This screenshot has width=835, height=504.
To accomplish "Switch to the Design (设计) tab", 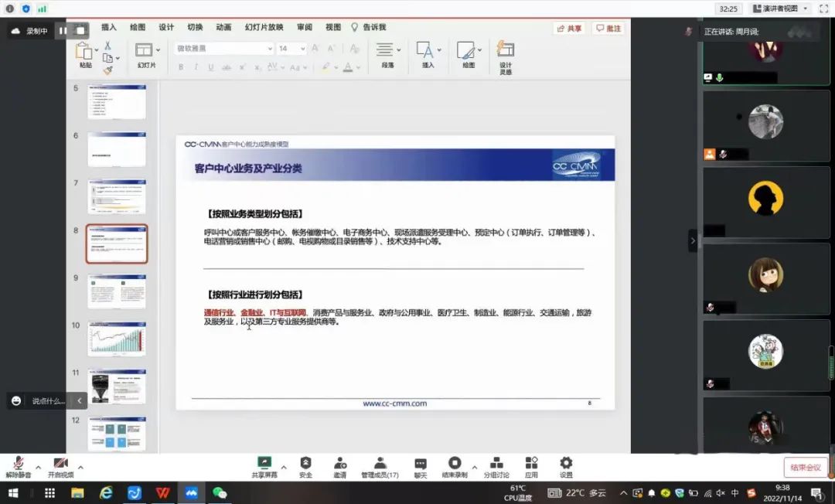I will point(166,27).
